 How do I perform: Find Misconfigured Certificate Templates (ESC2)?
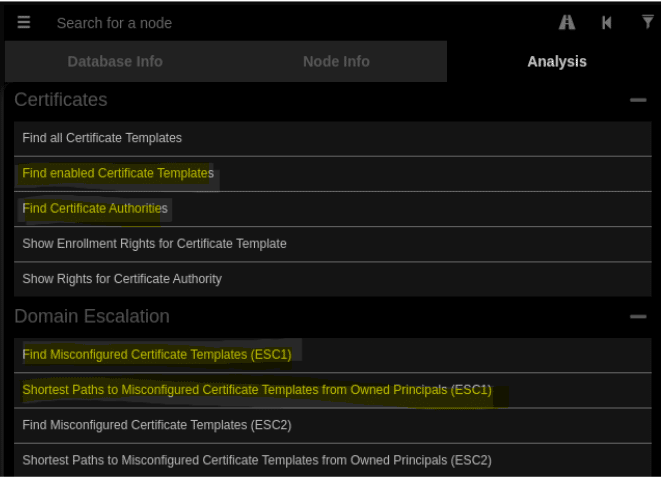(x=157, y=425)
